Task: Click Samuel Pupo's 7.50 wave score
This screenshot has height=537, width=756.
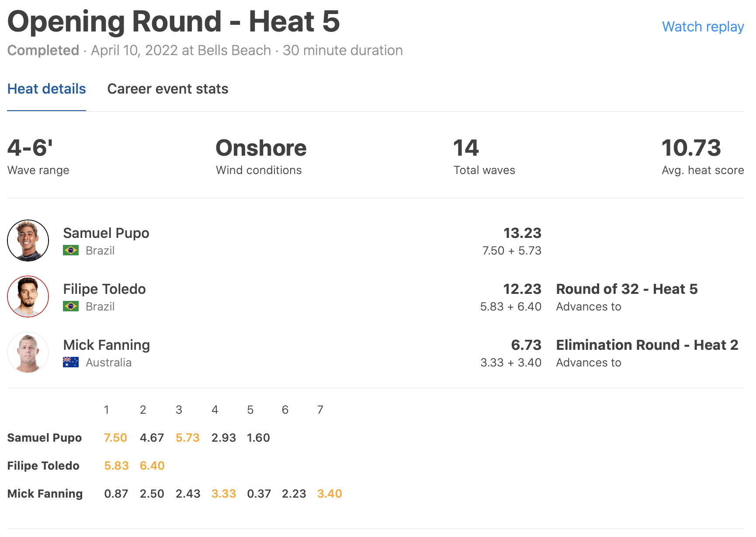Action: click(115, 438)
